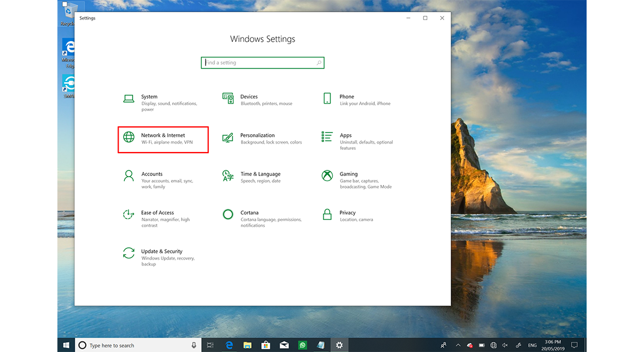Viewport: 644px width, 352px height.
Task: Select the Recycle Bin desktop icon
Action: pos(68,14)
